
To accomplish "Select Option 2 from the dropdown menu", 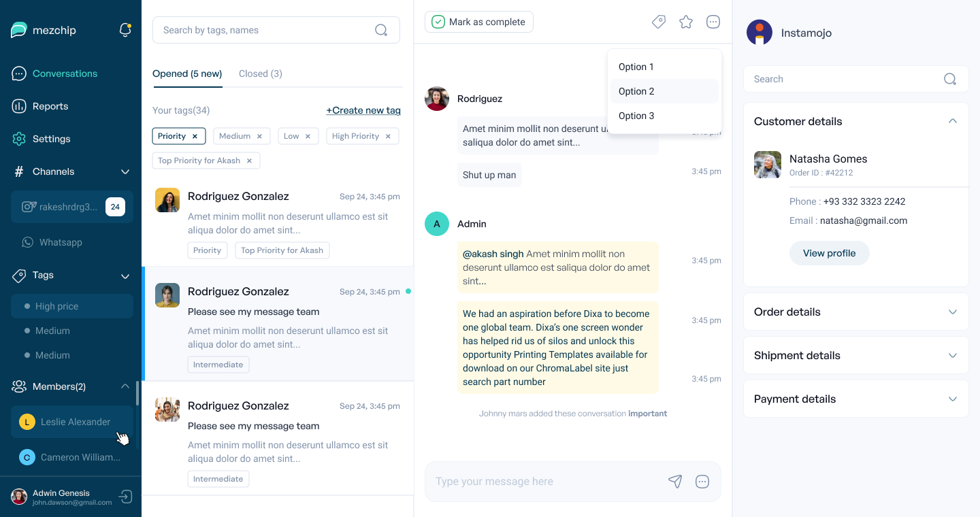I will click(636, 91).
